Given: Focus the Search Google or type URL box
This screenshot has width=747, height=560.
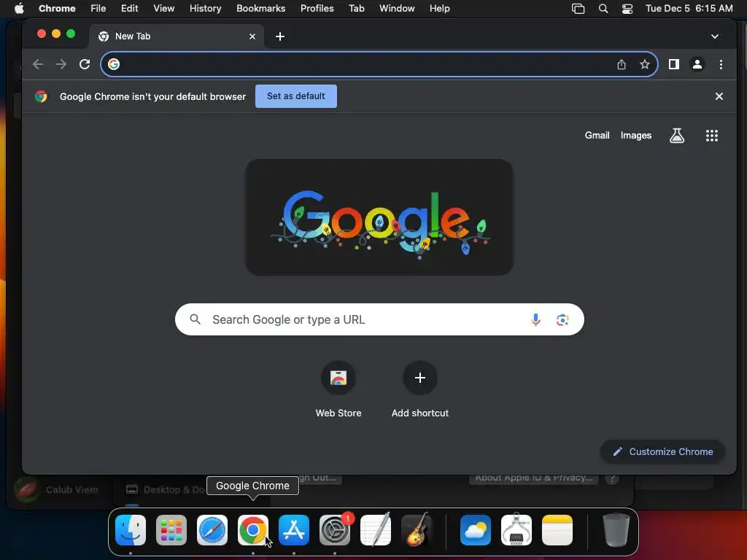Looking at the screenshot, I should 379,319.
